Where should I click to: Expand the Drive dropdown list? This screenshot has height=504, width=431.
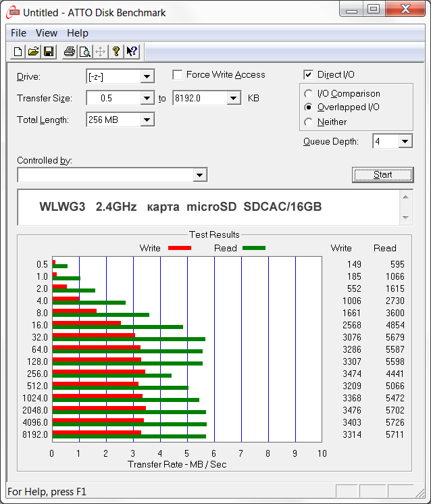point(147,77)
